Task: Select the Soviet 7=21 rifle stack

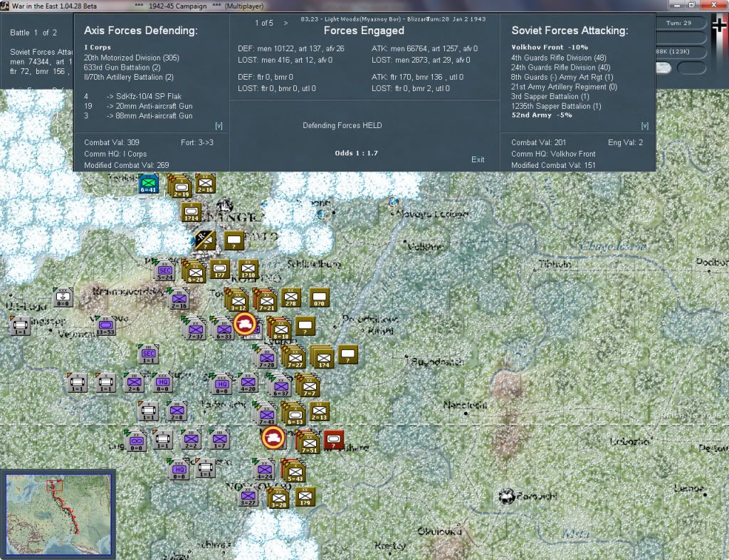Action: click(x=266, y=300)
